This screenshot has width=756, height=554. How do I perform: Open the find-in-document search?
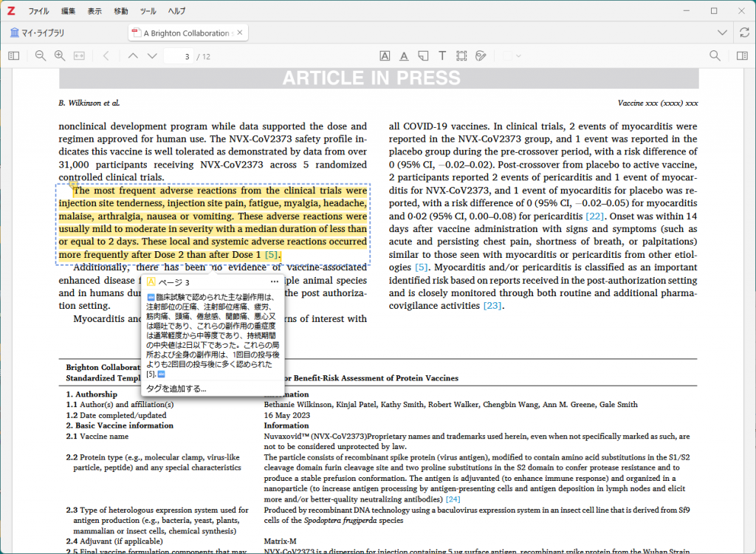(715, 56)
